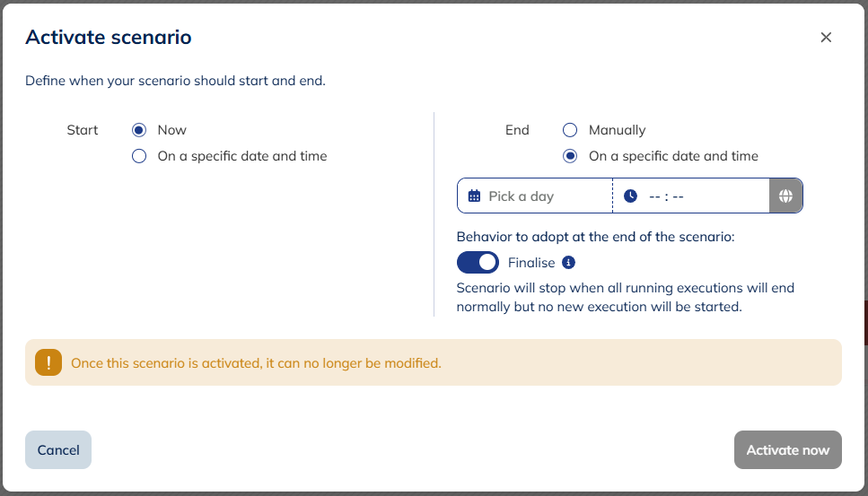Screen dimensions: 868x496
Task: Click the 'Activate now' button
Action: [787, 450]
